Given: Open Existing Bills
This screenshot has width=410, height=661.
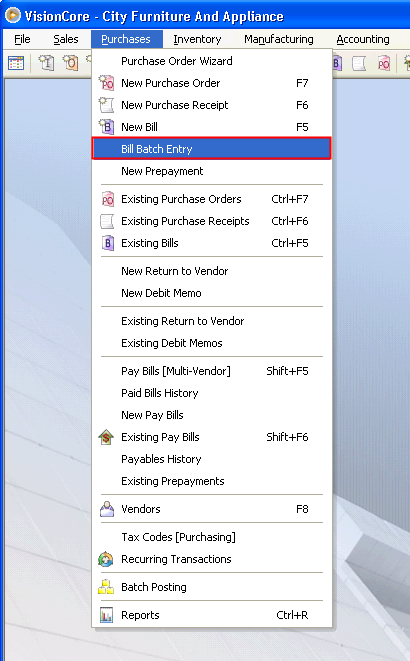Looking at the screenshot, I should coord(212,243).
